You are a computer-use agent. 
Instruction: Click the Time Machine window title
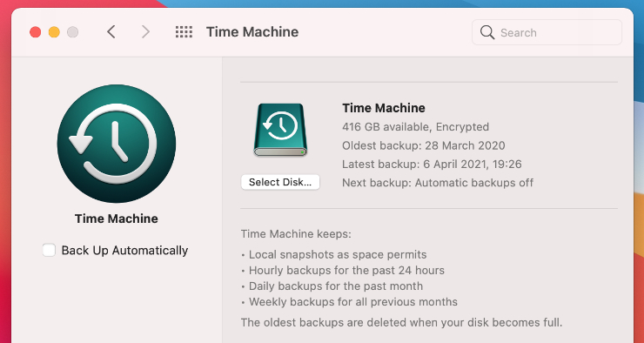[252, 32]
